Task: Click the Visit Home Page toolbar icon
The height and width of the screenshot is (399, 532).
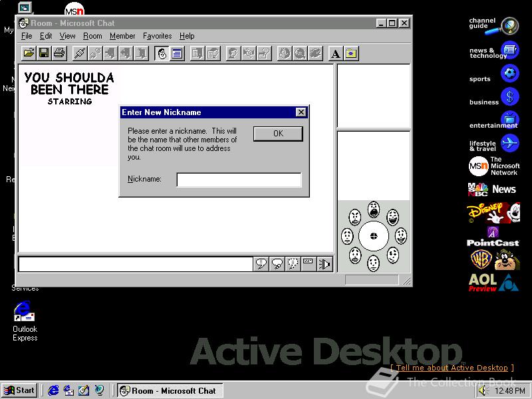Action: [300, 53]
